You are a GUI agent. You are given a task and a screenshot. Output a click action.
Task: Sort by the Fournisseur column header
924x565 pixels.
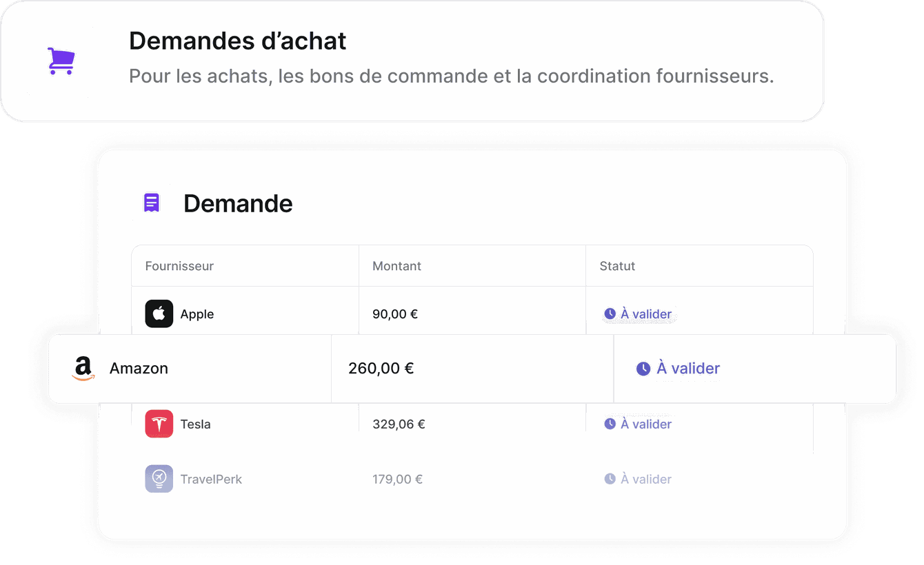(179, 266)
